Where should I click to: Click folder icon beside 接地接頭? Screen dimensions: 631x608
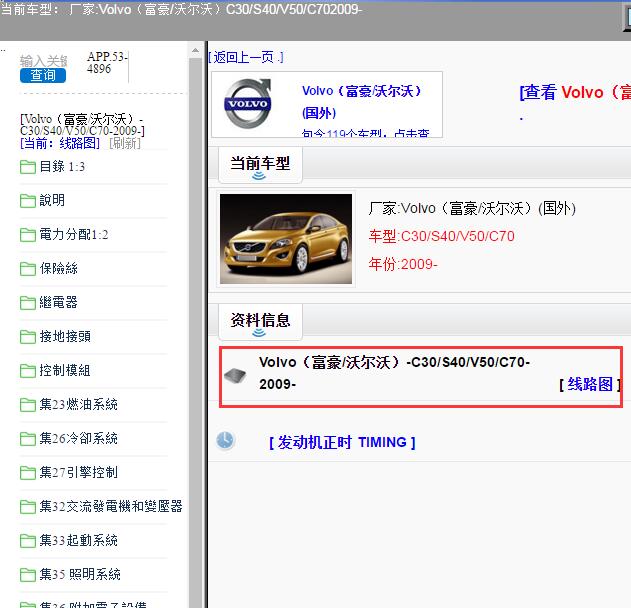(x=28, y=336)
